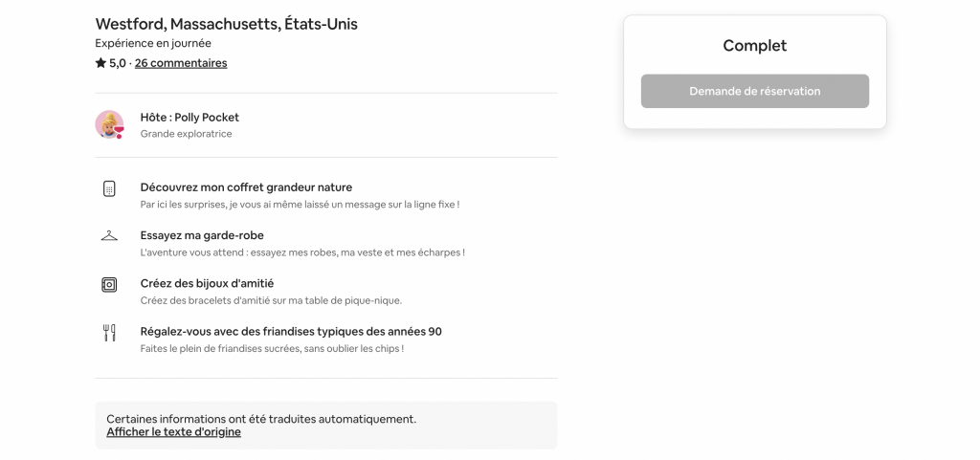Open the 26 commentaires link

coord(181,63)
